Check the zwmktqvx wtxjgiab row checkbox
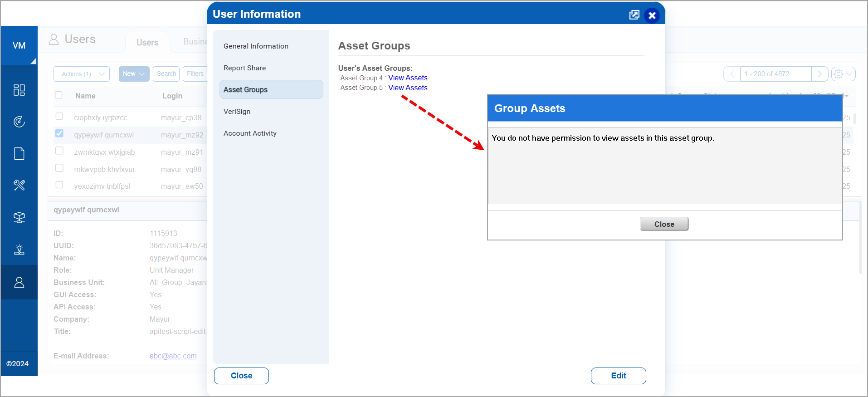Image resolution: width=868 pixels, height=397 pixels. tap(59, 151)
